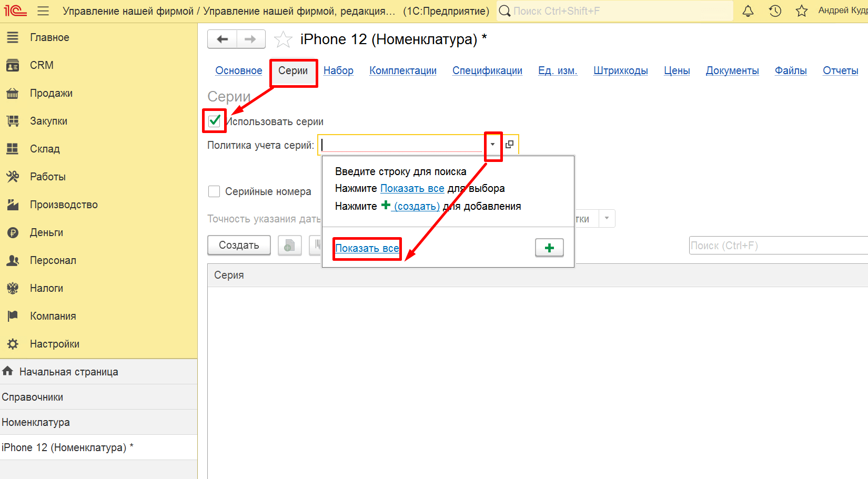Click Показать все at dropdown bottom
Image resolution: width=868 pixels, height=479 pixels.
coord(367,248)
